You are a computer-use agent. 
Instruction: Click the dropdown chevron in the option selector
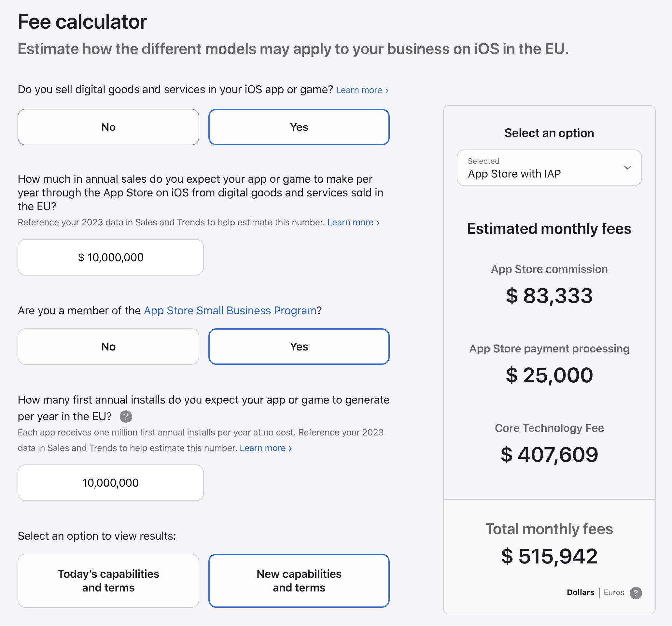[x=627, y=168]
